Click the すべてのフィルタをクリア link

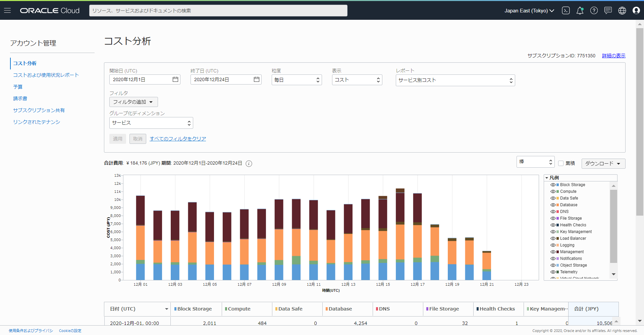coord(178,139)
